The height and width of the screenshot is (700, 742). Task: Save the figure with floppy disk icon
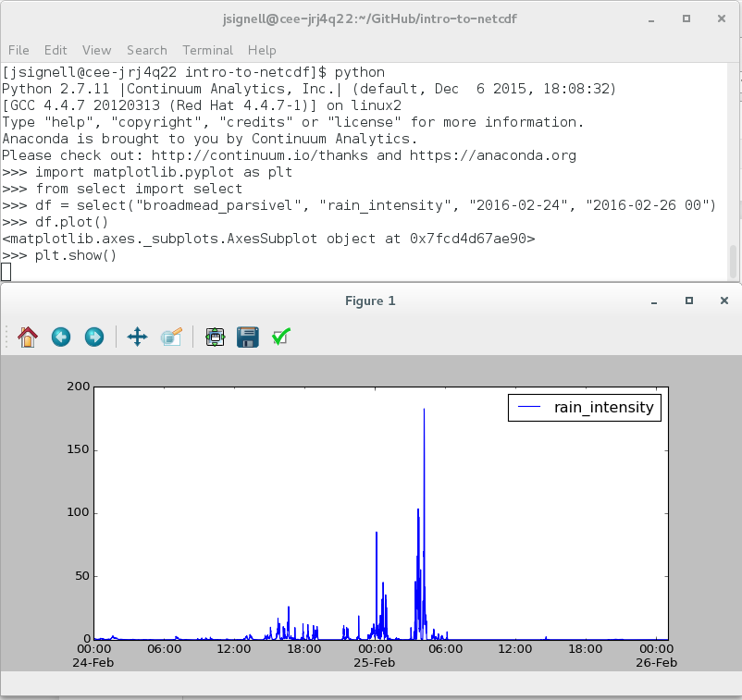(248, 338)
